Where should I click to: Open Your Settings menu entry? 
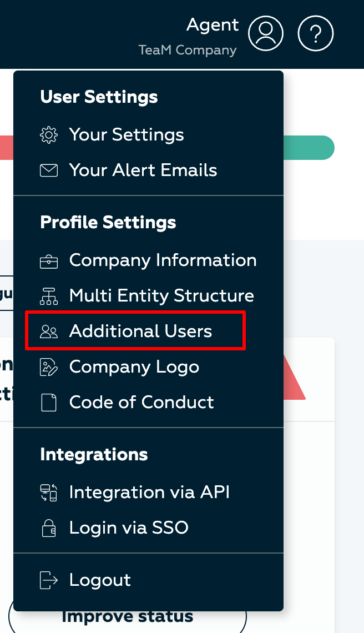(127, 135)
